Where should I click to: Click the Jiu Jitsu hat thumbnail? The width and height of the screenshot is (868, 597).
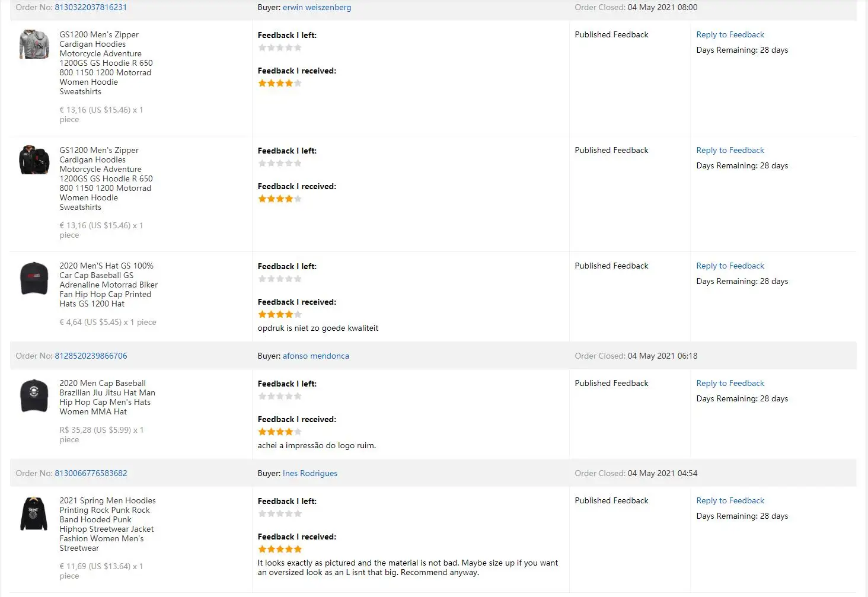click(34, 395)
